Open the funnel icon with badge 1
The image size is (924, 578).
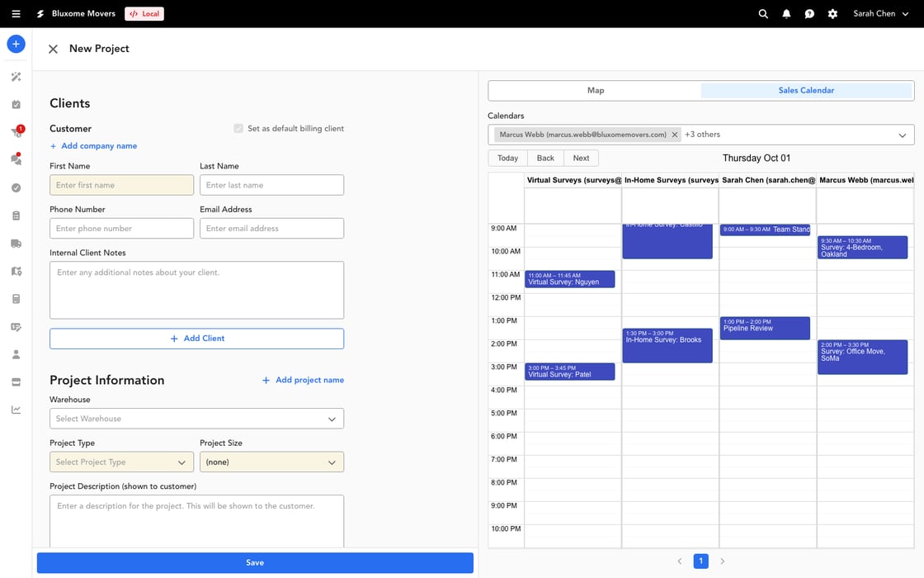coord(16,132)
